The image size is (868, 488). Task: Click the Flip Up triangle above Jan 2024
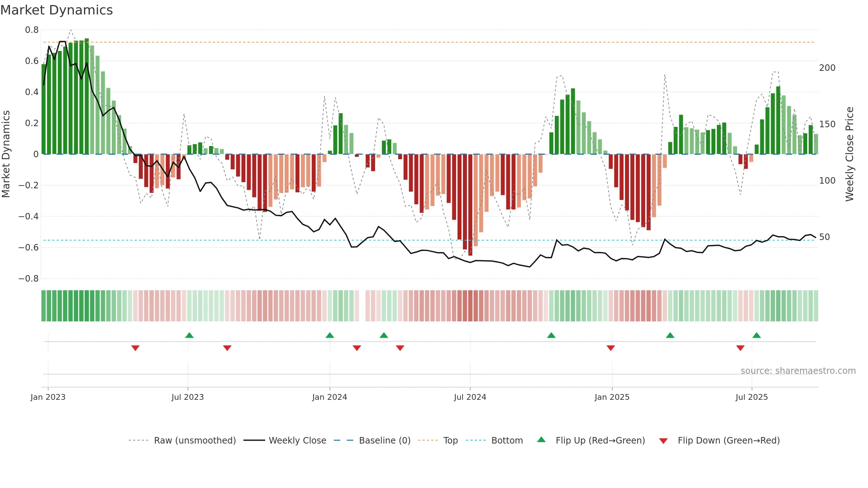tap(330, 335)
